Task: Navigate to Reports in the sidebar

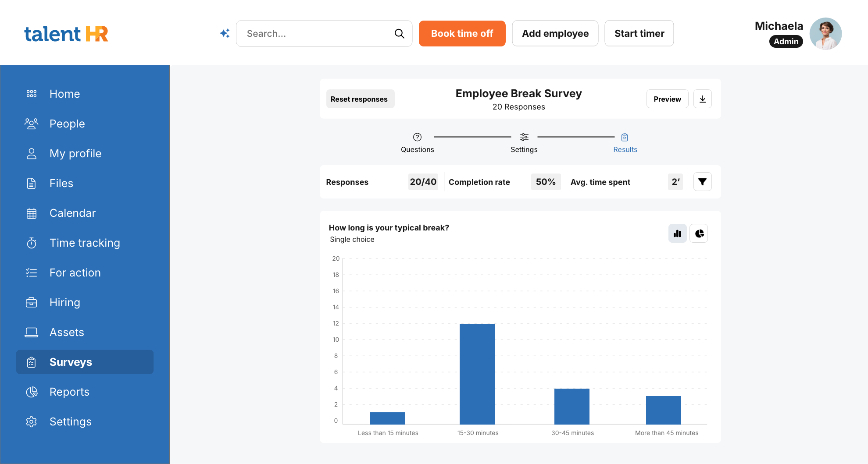Action: [x=69, y=392]
